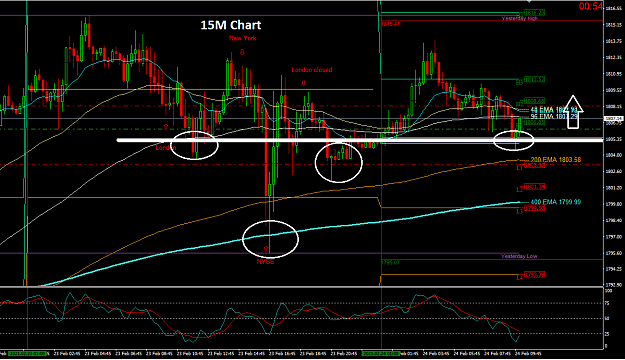Click 1816.55 on the price axis

[x=613, y=8]
